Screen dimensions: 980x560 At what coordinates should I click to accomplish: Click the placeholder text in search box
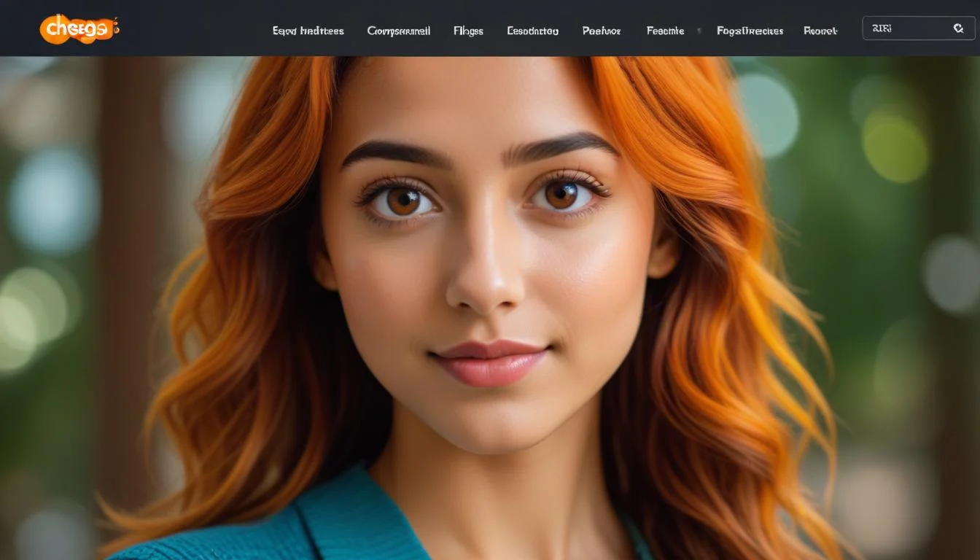coord(882,28)
